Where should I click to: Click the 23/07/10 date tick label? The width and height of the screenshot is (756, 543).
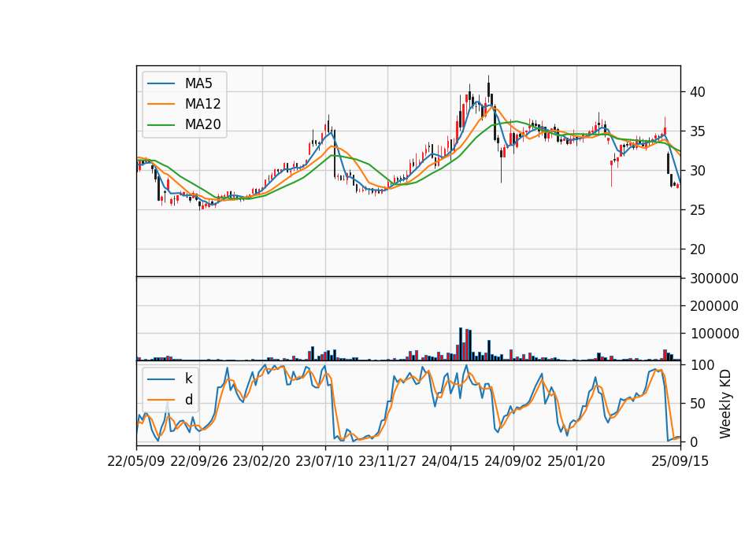pyautogui.click(x=324, y=461)
